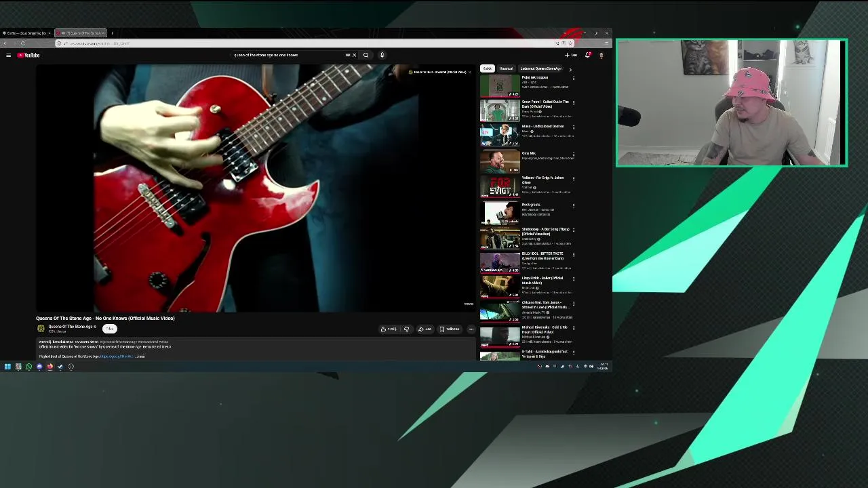Image resolution: width=868 pixels, height=488 pixels.
Task: Click the vevo watermark on the player
Action: coord(468,304)
